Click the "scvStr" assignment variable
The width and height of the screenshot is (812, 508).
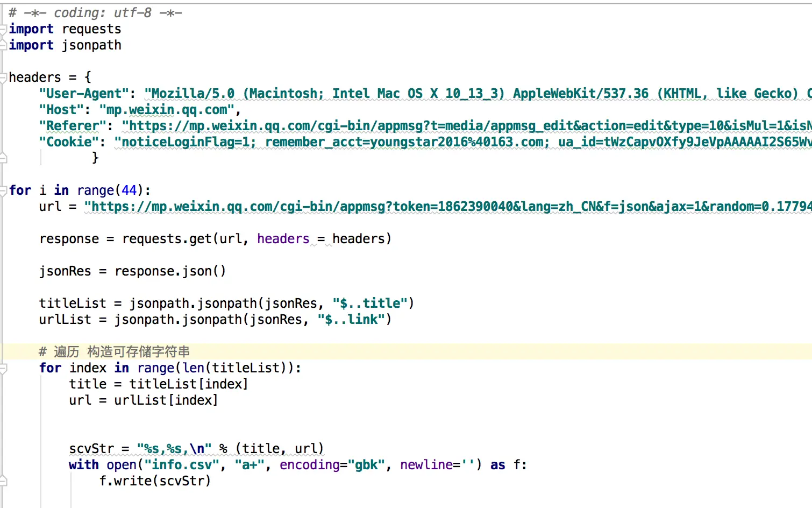pos(91,449)
